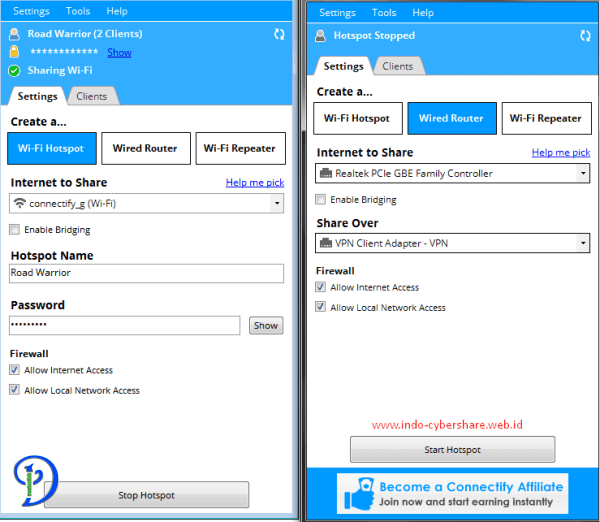
Task: Expand Realtek PCIe GBE Family Controller dropdown
Action: pyautogui.click(x=583, y=173)
